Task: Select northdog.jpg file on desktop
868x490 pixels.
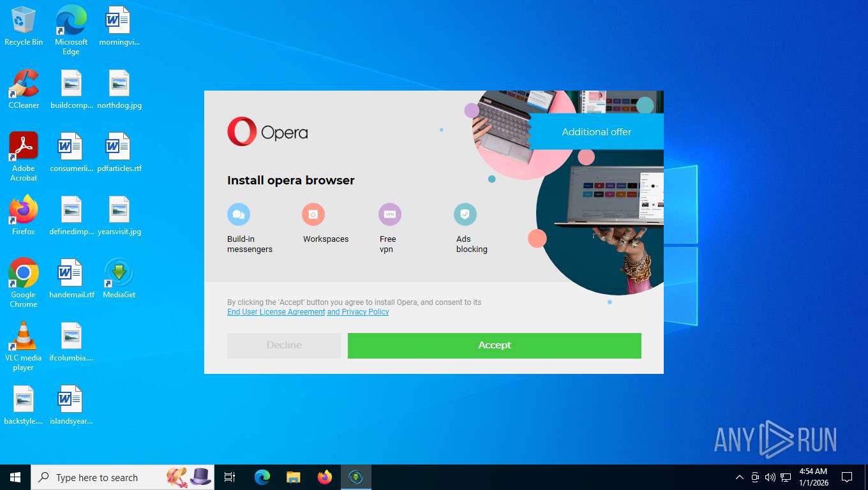Action: coord(119,89)
